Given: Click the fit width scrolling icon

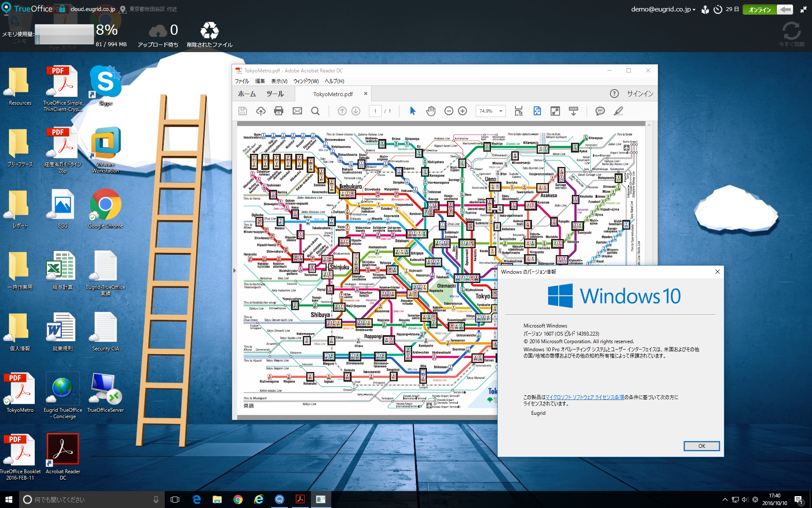Looking at the screenshot, I should [x=518, y=111].
